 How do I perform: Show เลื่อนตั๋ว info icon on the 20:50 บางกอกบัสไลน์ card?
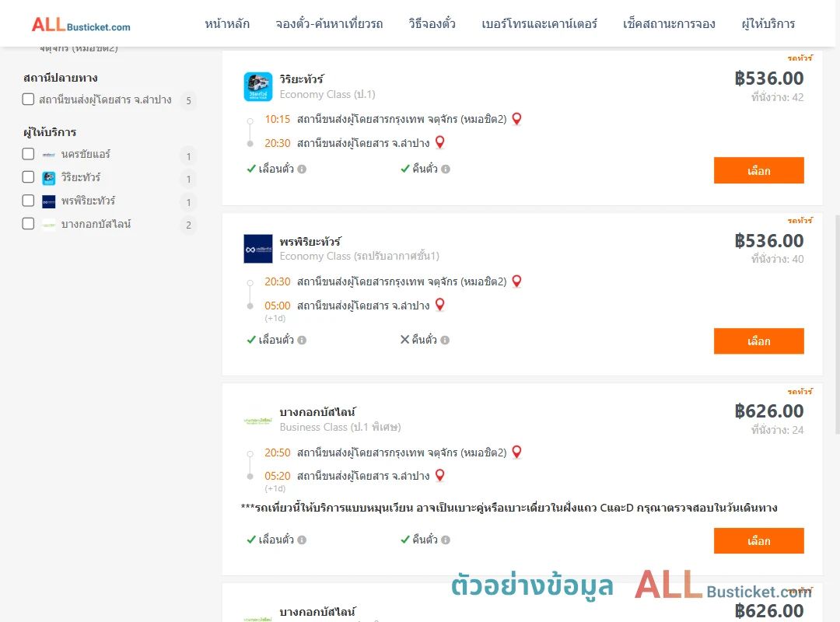point(302,540)
